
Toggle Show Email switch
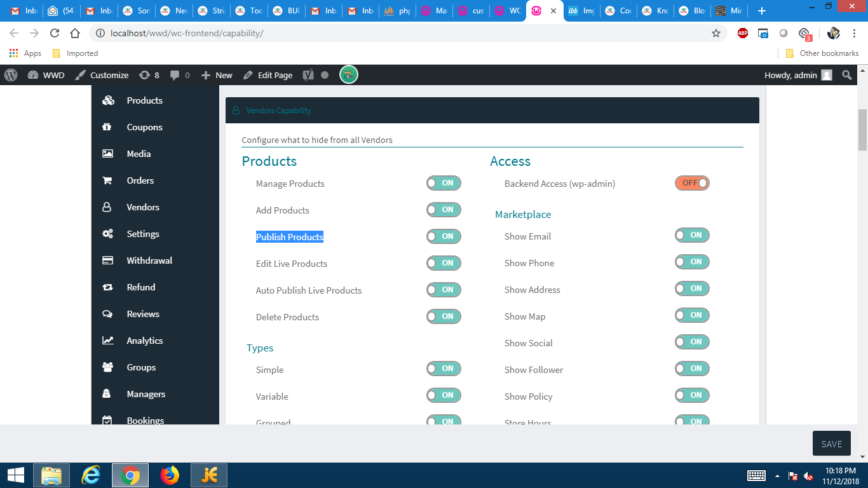coord(692,235)
